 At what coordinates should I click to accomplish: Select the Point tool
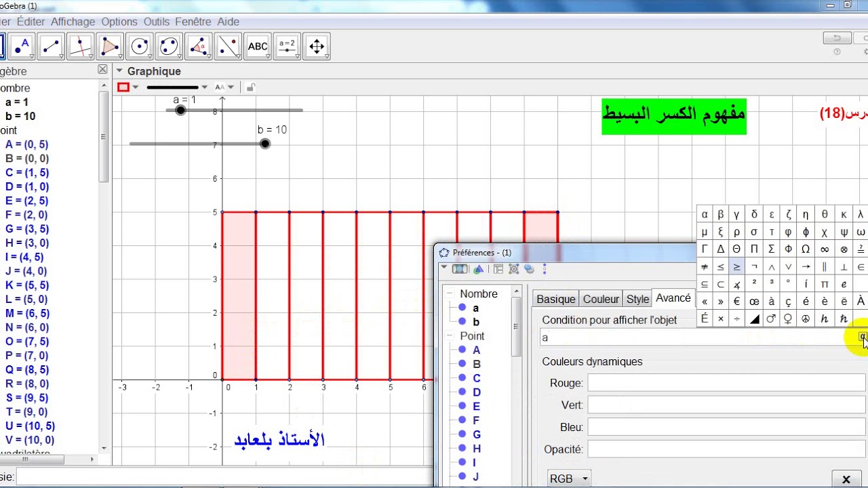pyautogui.click(x=22, y=46)
